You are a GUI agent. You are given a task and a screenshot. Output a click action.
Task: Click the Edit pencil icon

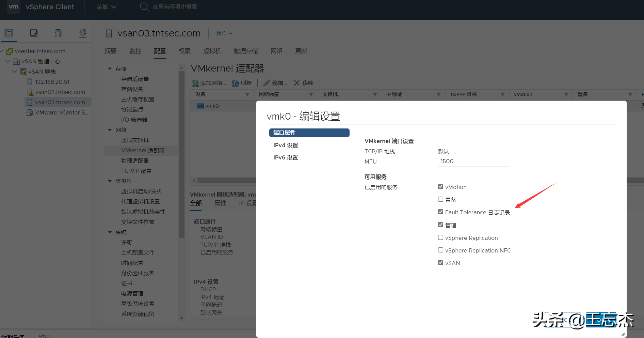267,83
